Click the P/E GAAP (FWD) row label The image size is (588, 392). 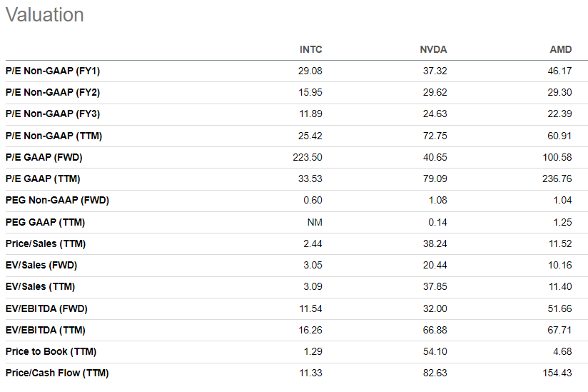point(44,157)
